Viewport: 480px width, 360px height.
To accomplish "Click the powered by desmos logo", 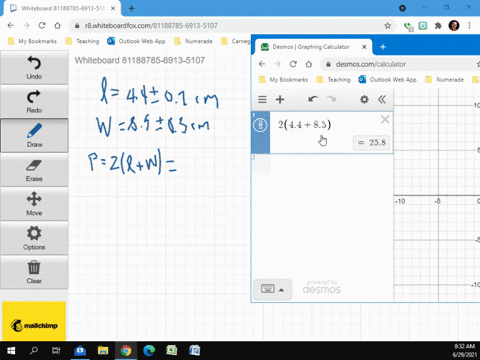I will pos(322,287).
